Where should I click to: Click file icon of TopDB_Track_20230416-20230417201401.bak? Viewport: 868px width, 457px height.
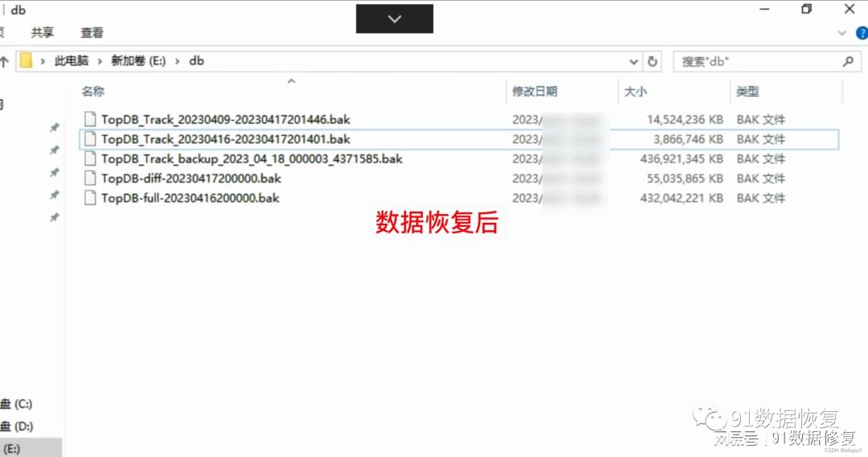click(90, 139)
